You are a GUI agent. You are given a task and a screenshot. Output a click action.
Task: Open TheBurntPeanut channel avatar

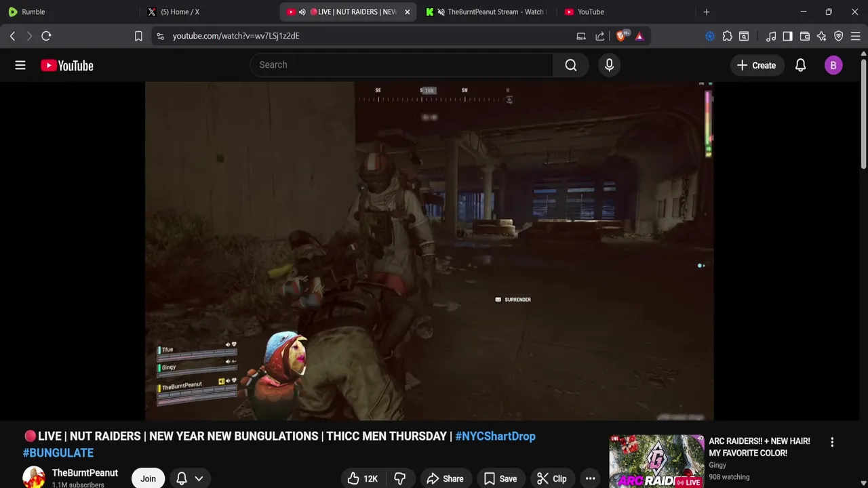point(34,478)
